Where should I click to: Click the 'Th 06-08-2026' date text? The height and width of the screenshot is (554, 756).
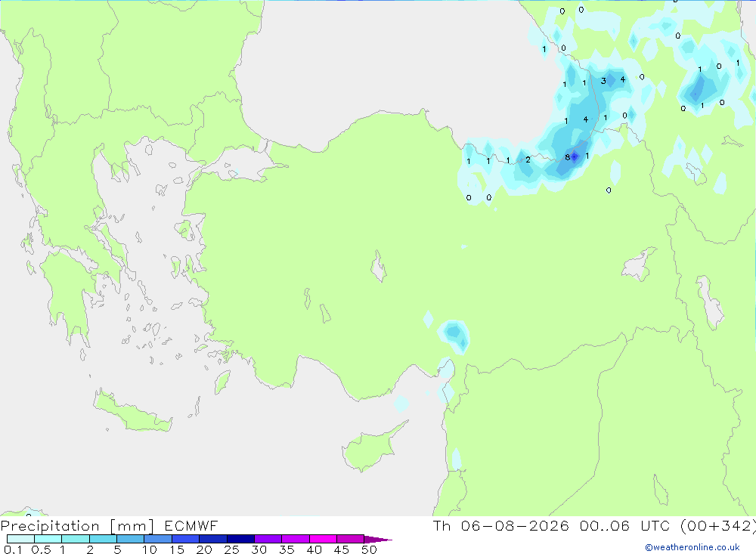coord(501,526)
